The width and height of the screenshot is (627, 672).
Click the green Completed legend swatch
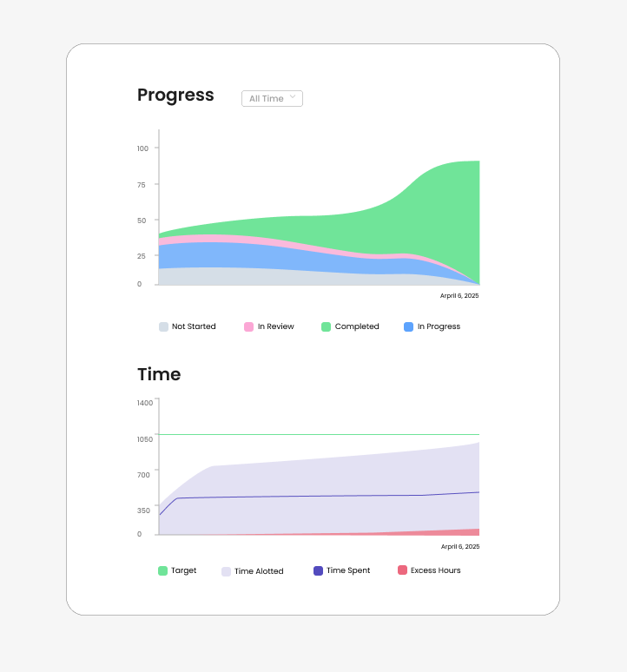(327, 327)
